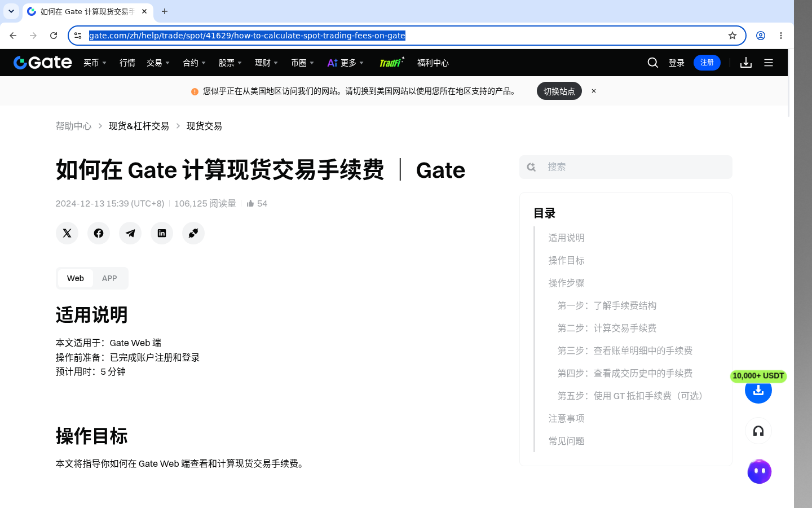Open Chrome three-dot menu
812x508 pixels.
(x=781, y=36)
